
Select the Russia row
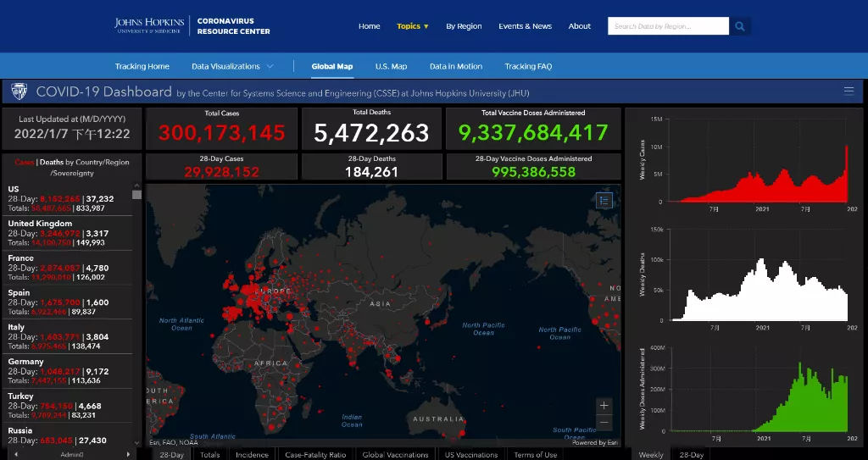(67, 435)
